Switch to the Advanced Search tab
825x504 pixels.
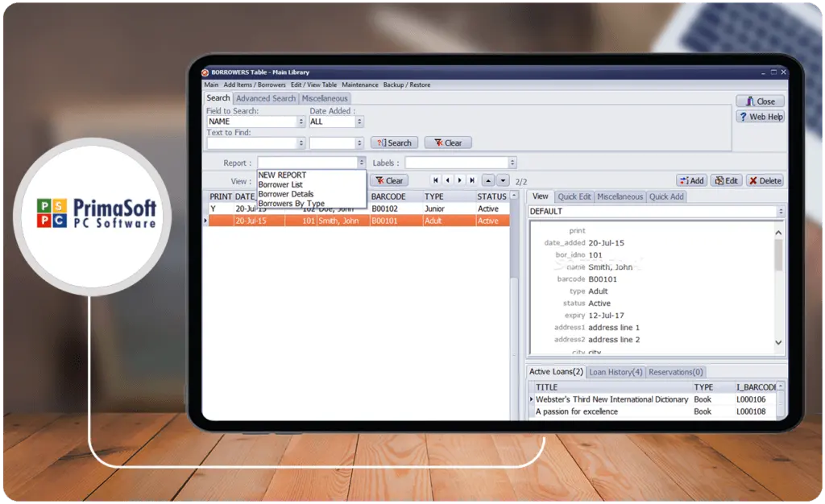(266, 98)
